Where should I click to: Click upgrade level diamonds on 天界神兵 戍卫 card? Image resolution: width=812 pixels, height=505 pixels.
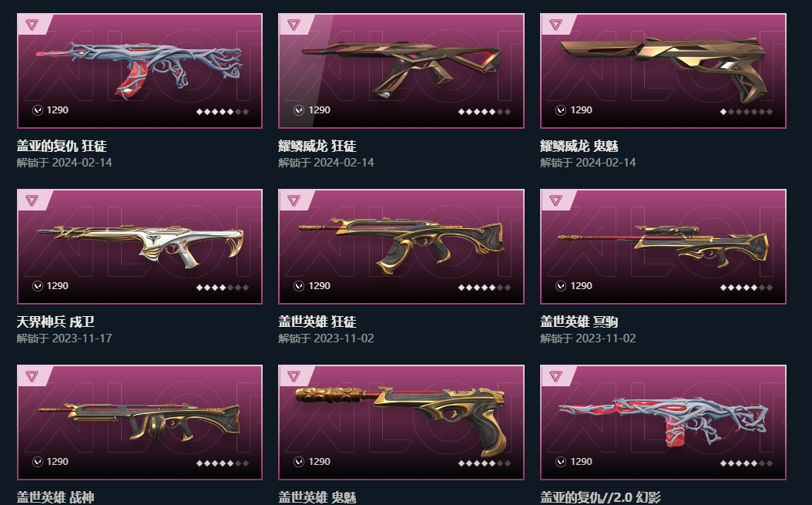pos(223,288)
